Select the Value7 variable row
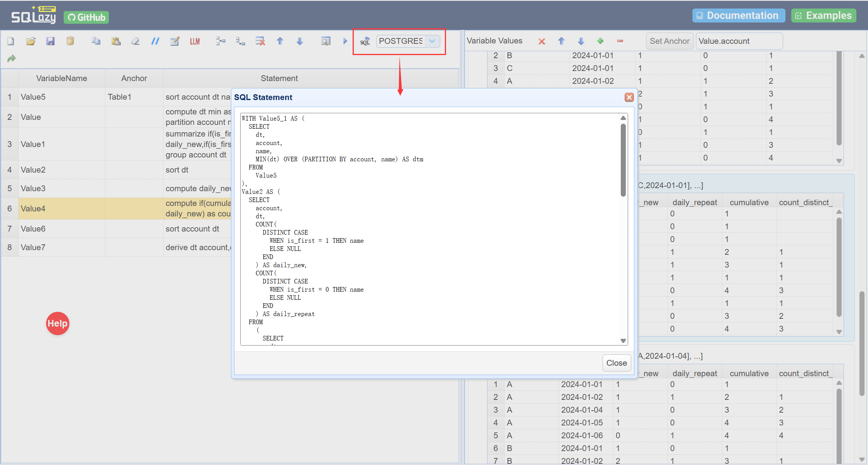Image resolution: width=868 pixels, height=465 pixels. pos(62,247)
